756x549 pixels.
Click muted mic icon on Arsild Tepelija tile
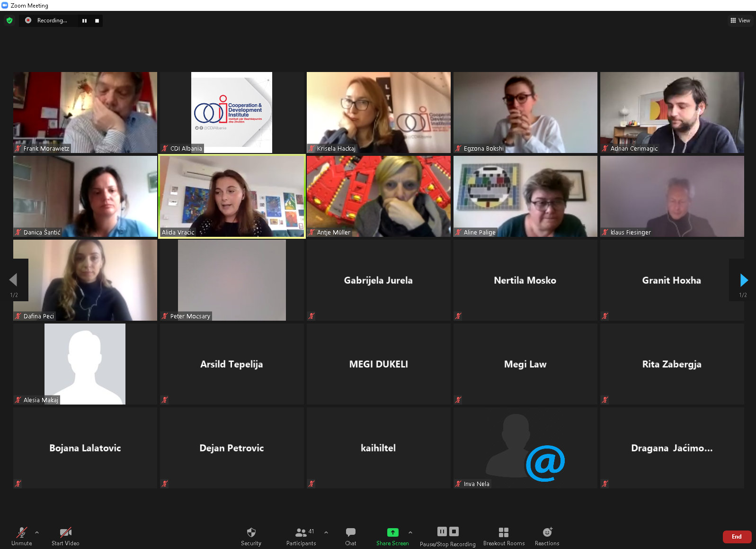(x=165, y=400)
